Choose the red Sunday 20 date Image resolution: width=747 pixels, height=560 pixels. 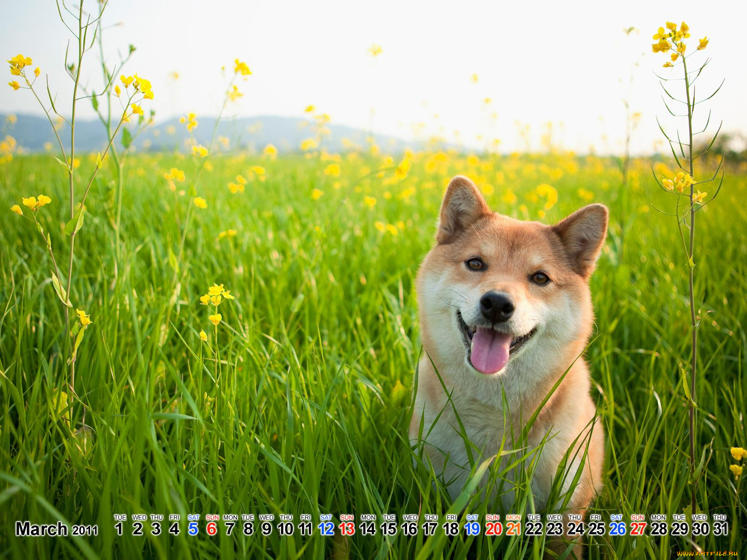point(493,529)
